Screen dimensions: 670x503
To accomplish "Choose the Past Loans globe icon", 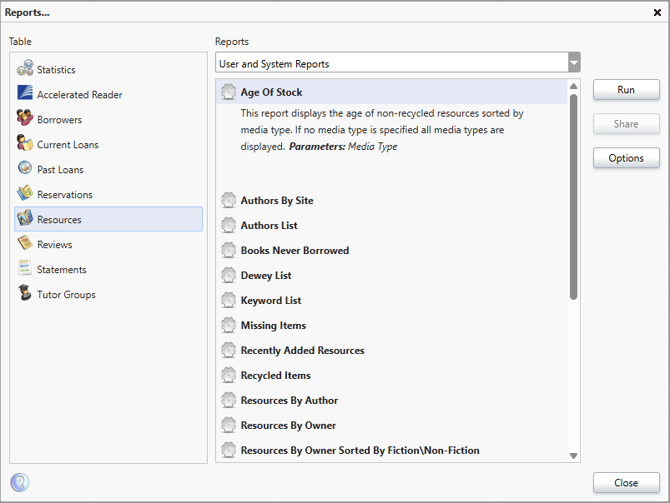I will click(x=25, y=169).
